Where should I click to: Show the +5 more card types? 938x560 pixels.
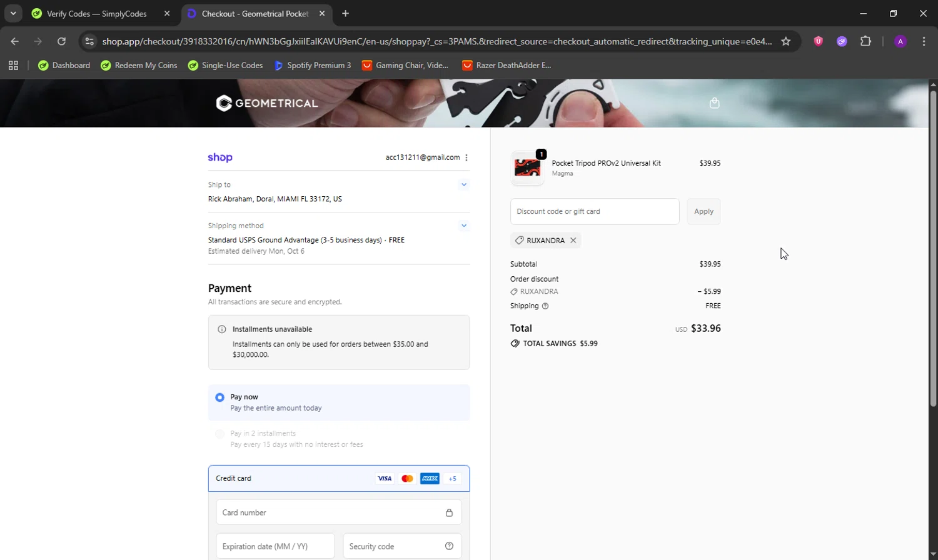click(x=452, y=479)
